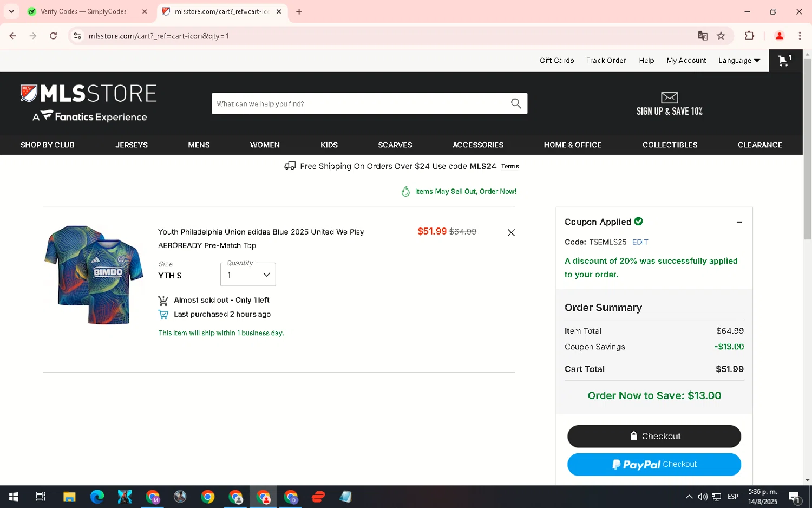Open the Chrome tab search dropdown
812x508 pixels.
pyautogui.click(x=11, y=11)
